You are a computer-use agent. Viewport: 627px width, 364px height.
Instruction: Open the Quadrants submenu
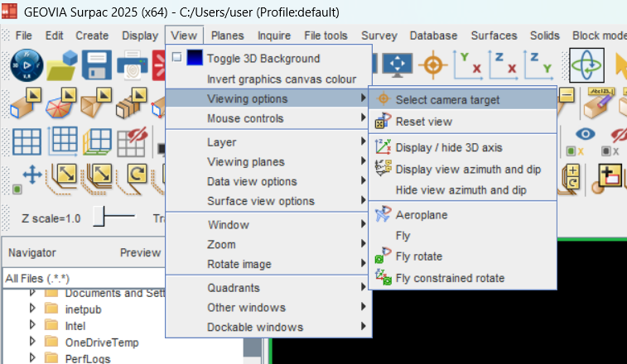(x=267, y=288)
